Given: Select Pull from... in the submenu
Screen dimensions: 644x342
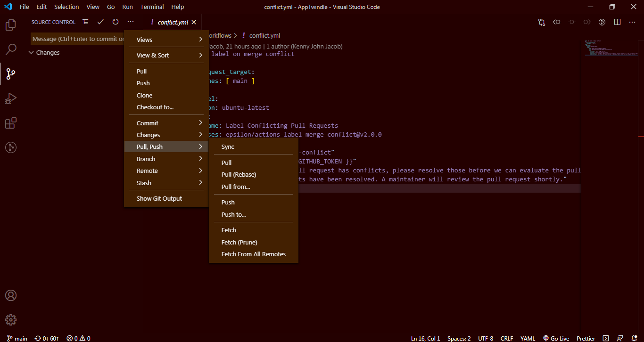Looking at the screenshot, I should coord(253,187).
